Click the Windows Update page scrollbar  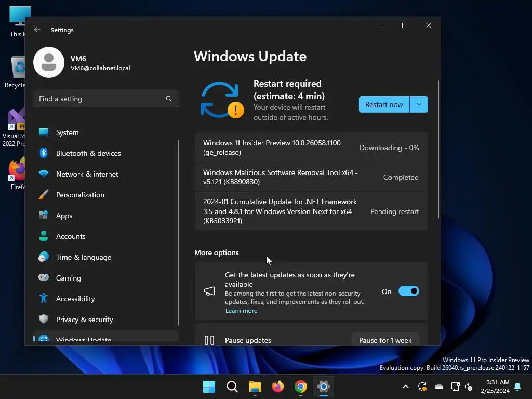(x=438, y=149)
